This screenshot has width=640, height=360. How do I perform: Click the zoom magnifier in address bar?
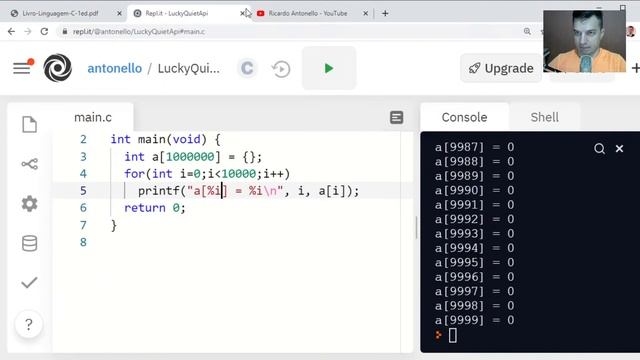pyautogui.click(x=527, y=31)
